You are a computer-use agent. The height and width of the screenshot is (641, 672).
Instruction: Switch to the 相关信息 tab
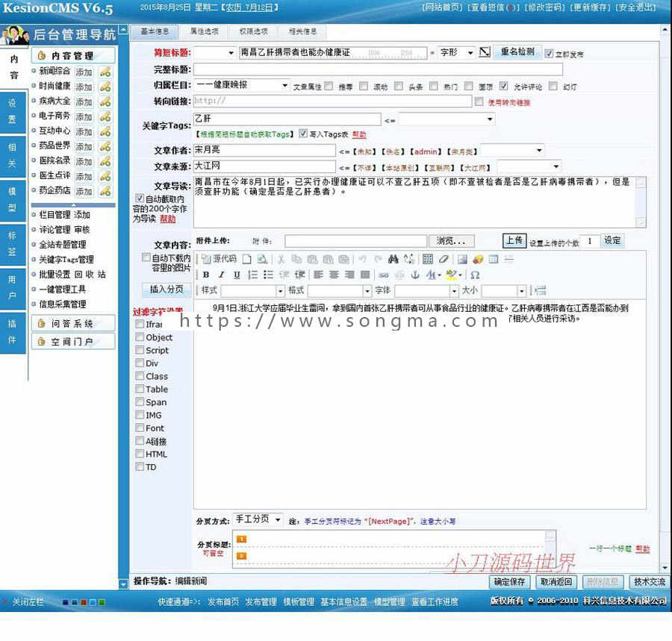[302, 31]
